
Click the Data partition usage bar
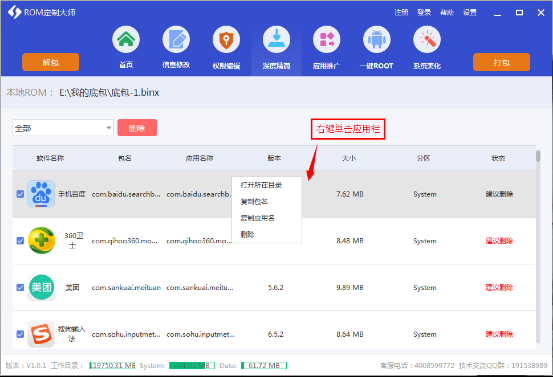click(264, 365)
